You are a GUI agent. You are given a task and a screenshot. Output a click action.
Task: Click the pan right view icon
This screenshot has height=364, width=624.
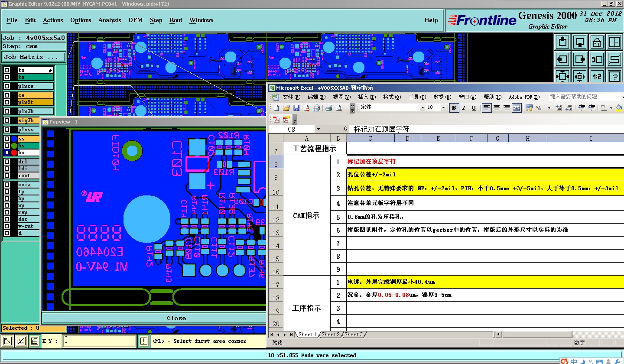pyautogui.click(x=580, y=59)
